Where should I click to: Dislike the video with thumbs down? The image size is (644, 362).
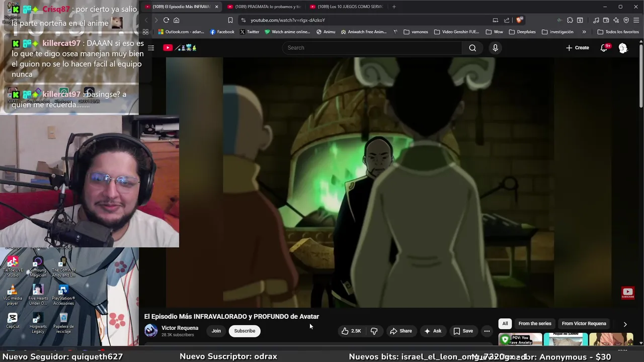374,331
